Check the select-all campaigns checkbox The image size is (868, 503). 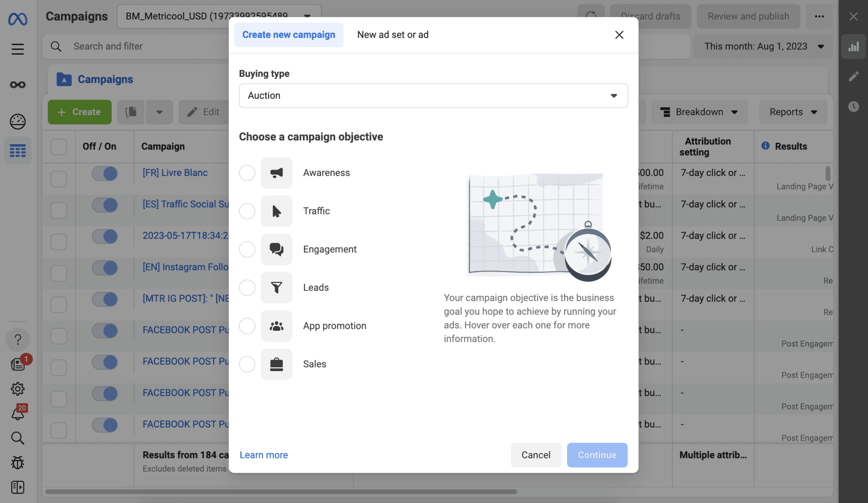click(58, 146)
